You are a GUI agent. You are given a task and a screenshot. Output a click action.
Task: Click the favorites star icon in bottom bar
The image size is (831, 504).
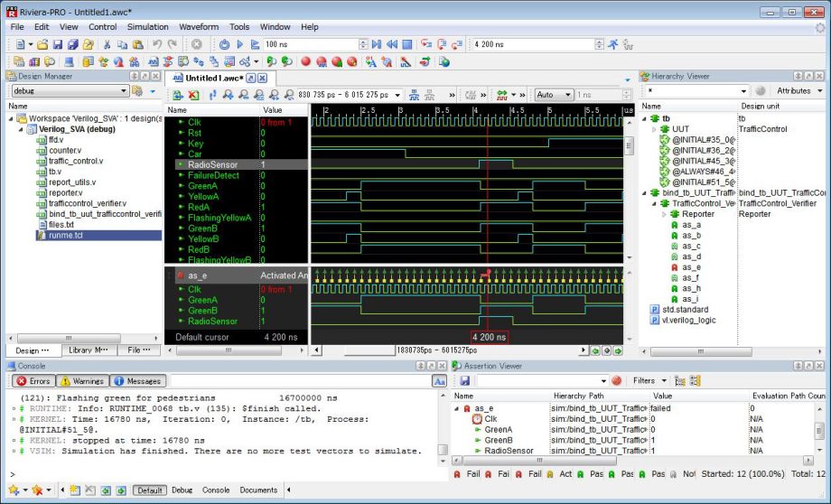click(14, 490)
